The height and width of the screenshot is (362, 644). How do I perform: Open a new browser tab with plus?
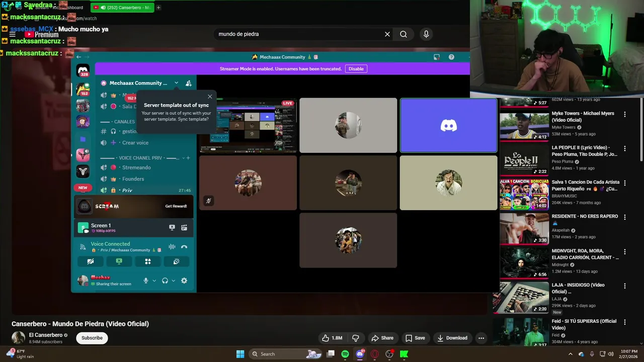tap(158, 8)
